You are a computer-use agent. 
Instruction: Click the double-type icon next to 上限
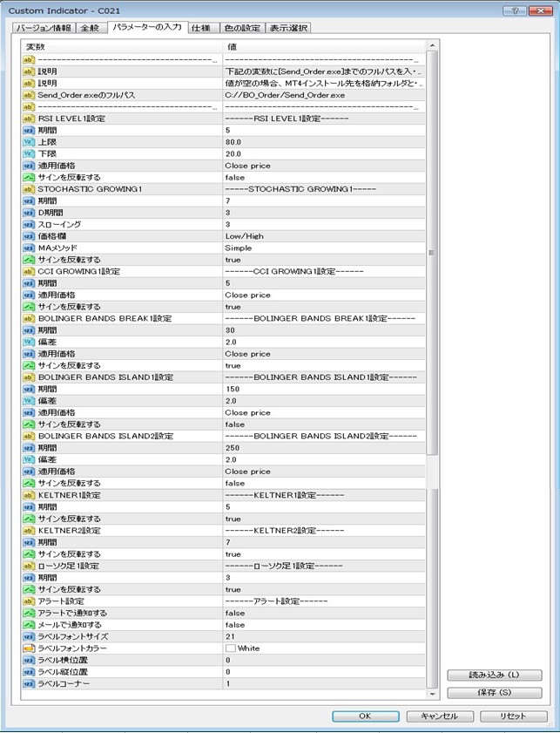pos(29,142)
